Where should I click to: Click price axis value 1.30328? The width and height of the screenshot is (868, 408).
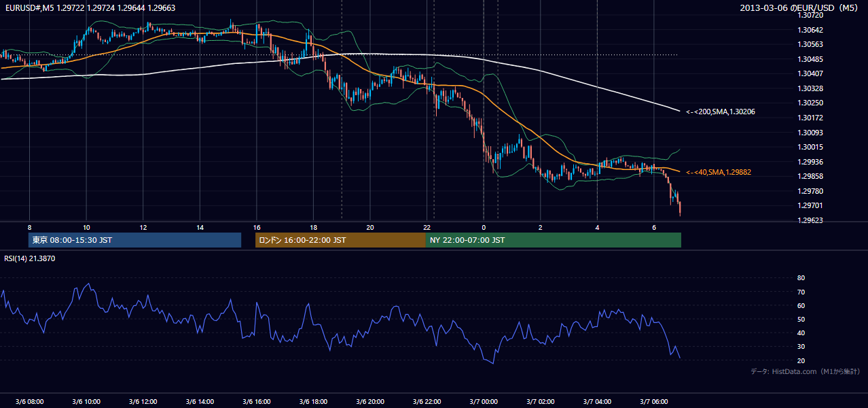click(x=810, y=88)
